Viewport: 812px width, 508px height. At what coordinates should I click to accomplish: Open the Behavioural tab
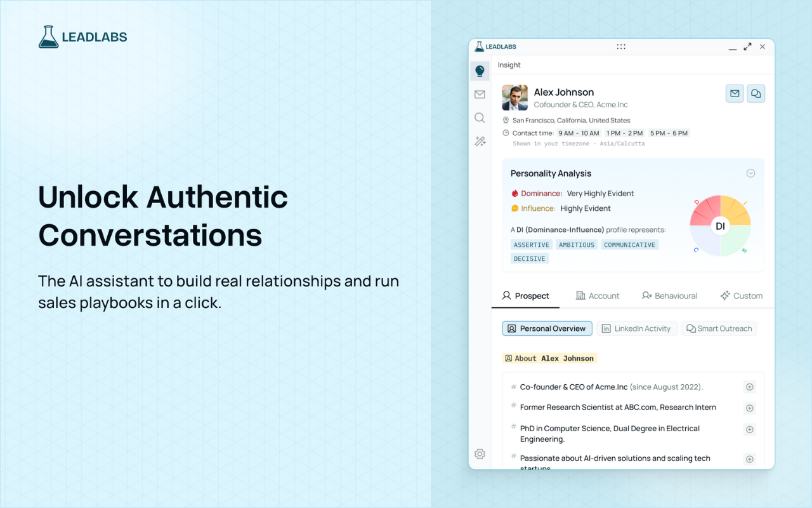pos(669,295)
